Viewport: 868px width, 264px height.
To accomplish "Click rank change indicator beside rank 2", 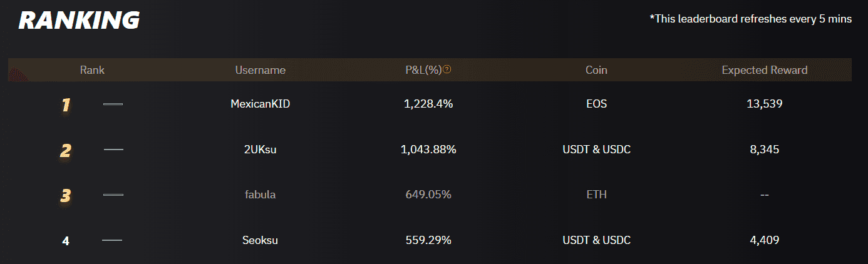I will click(113, 150).
